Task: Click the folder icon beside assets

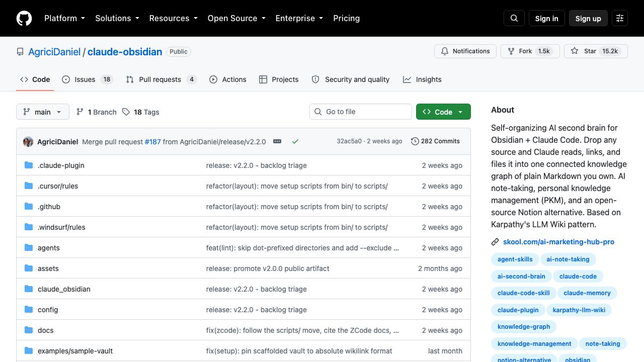Action: [29, 268]
